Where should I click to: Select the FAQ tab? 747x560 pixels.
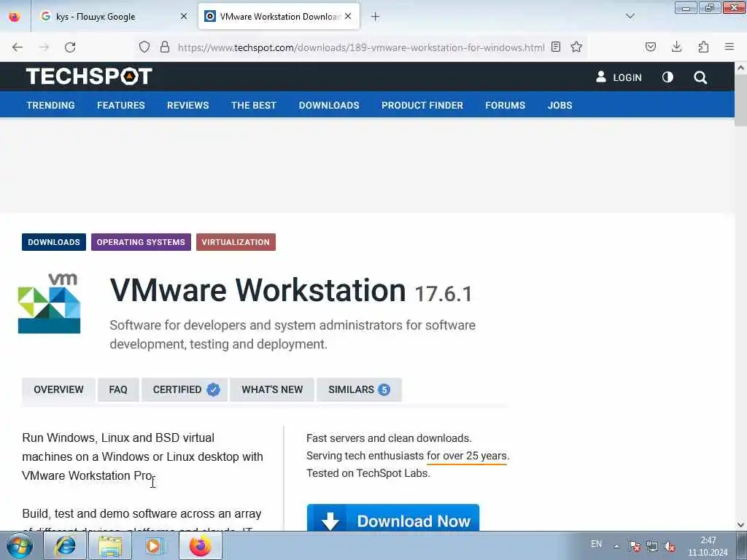pos(118,389)
